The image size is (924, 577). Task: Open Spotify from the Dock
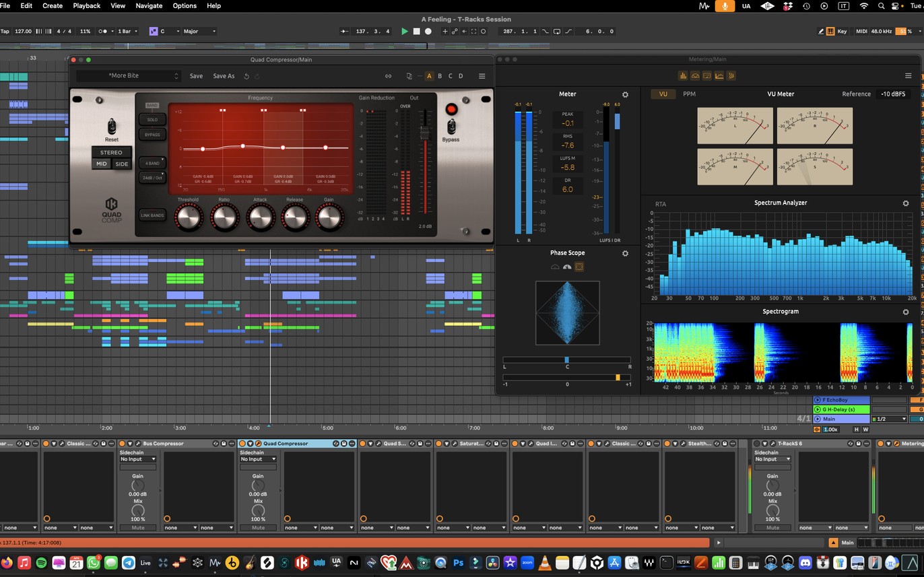(41, 562)
